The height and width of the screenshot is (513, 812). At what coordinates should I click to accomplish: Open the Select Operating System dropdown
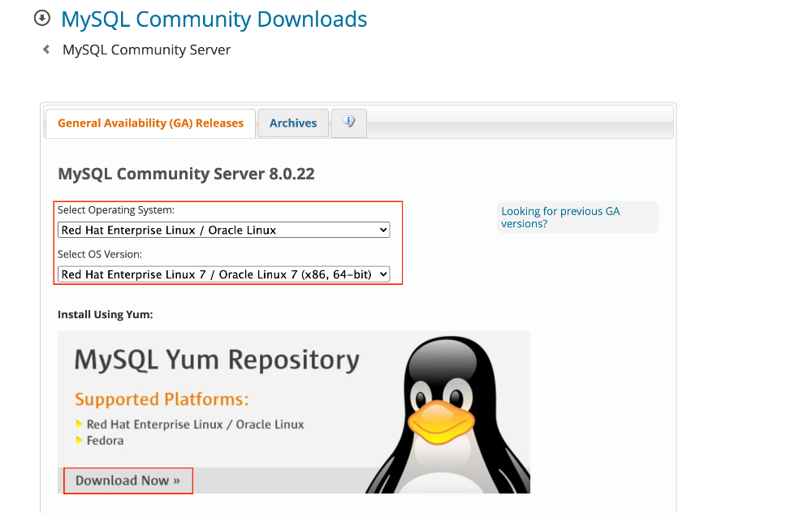point(224,230)
